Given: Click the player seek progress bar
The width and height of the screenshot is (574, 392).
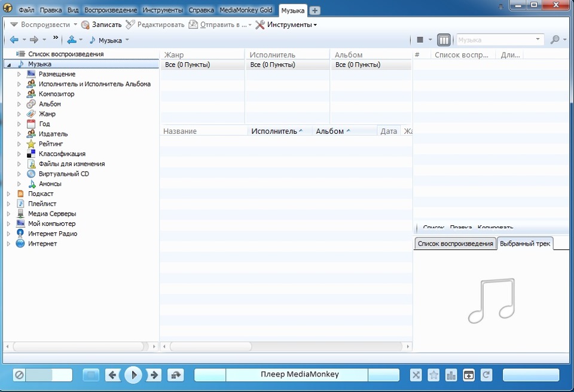Looking at the screenshot, I should click(531, 375).
